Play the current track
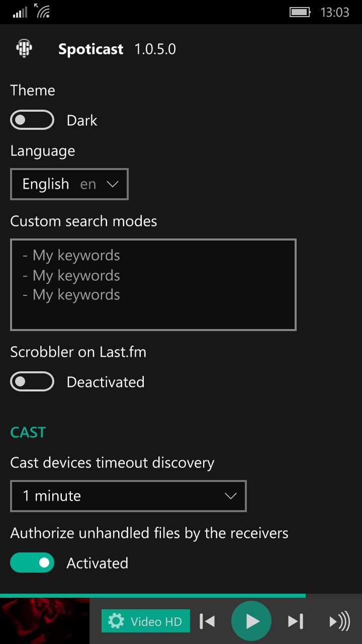Image resolution: width=362 pixels, height=644 pixels. [x=251, y=621]
